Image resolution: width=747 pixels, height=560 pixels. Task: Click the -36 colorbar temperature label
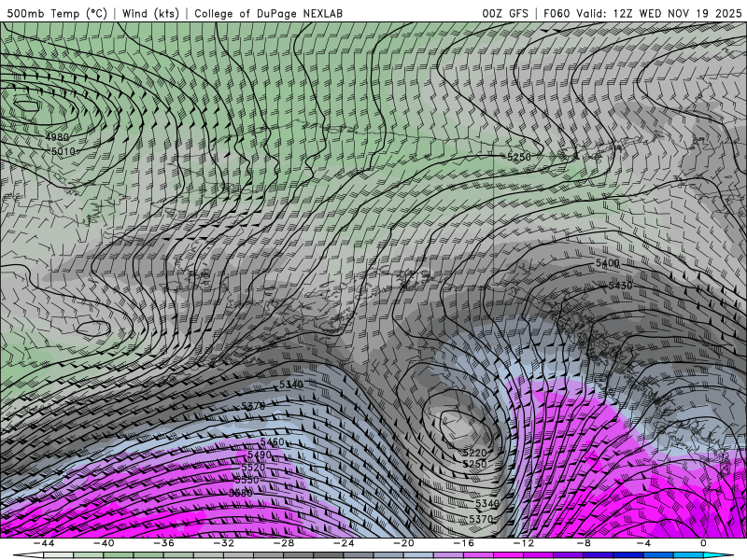click(164, 543)
